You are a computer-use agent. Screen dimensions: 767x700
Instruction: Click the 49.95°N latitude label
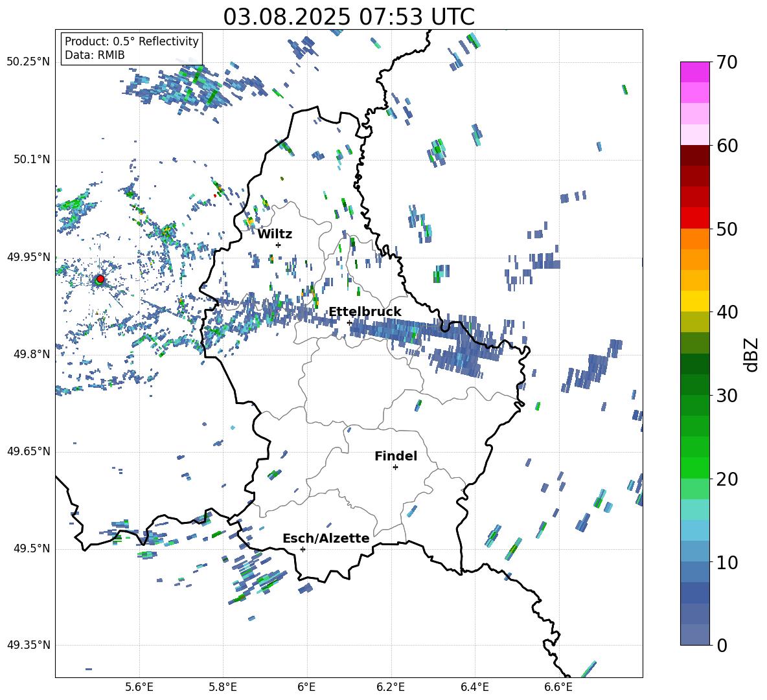pyautogui.click(x=29, y=257)
